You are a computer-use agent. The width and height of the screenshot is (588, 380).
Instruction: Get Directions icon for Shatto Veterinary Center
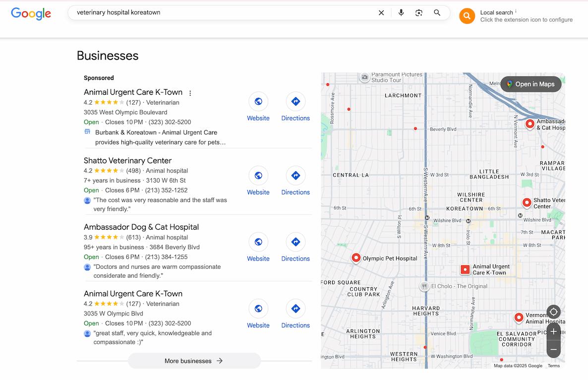[295, 175]
